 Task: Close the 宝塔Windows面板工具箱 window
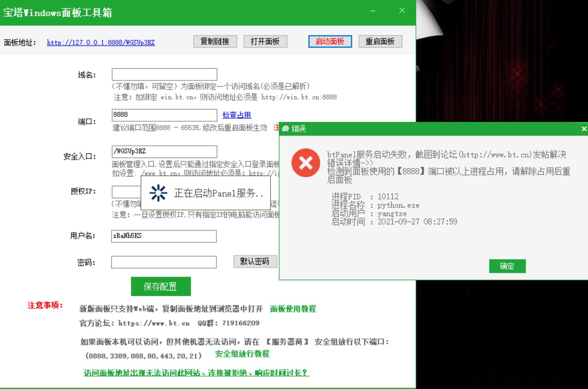click(402, 10)
